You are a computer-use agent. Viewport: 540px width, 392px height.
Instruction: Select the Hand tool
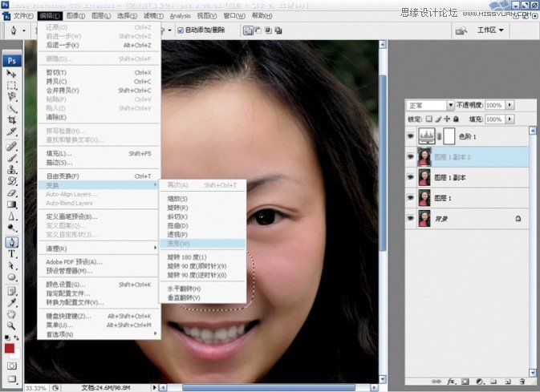coord(11,314)
